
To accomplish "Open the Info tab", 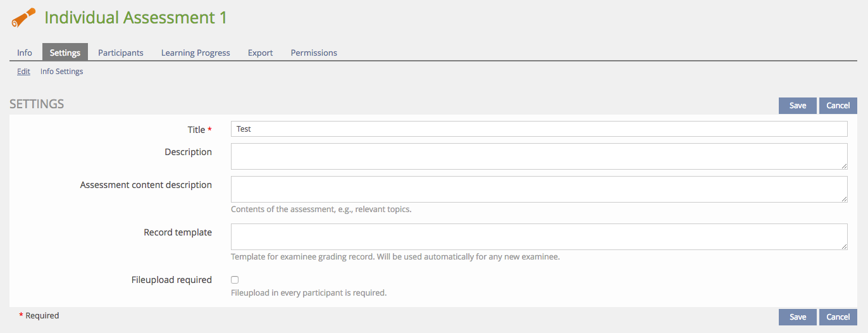I will click(x=25, y=53).
